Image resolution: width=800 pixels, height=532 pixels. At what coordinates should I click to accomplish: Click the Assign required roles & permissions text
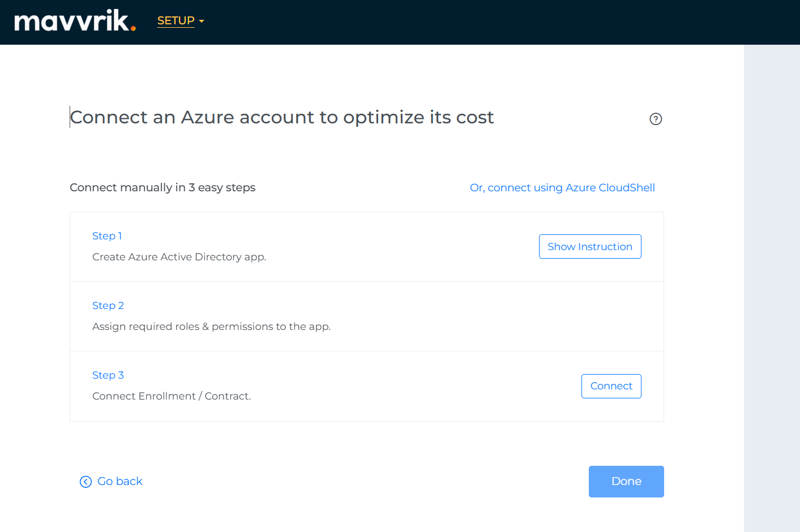point(211,327)
